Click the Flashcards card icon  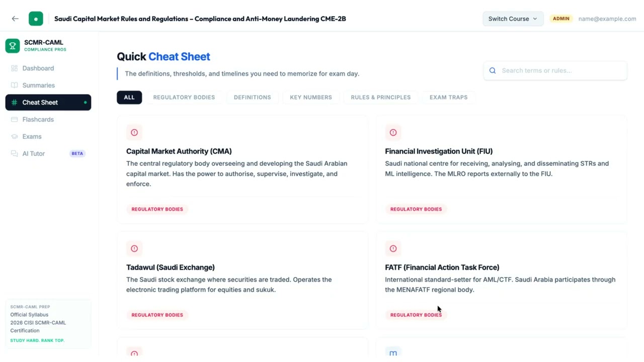[14, 120]
